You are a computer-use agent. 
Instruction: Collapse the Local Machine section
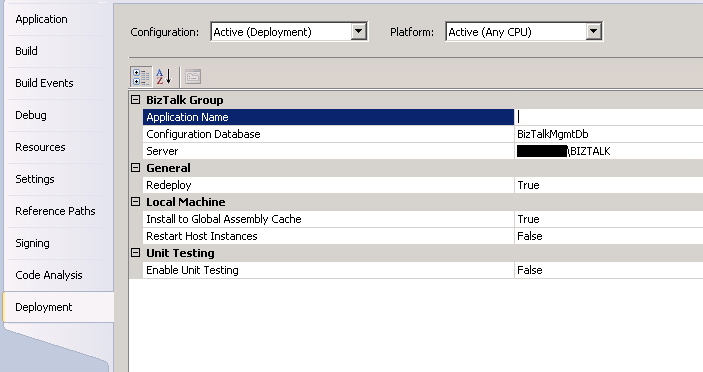(x=135, y=202)
